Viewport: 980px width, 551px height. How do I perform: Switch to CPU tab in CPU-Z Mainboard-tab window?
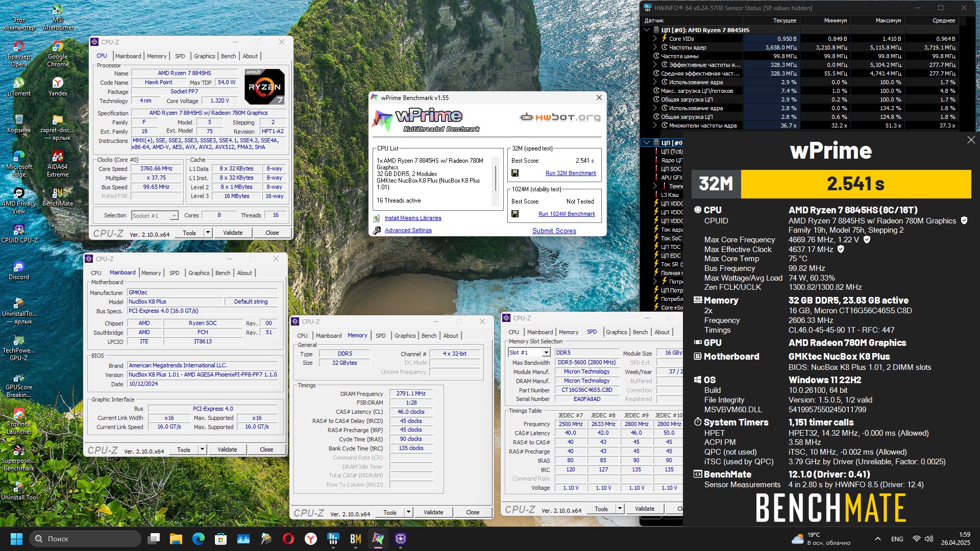96,273
